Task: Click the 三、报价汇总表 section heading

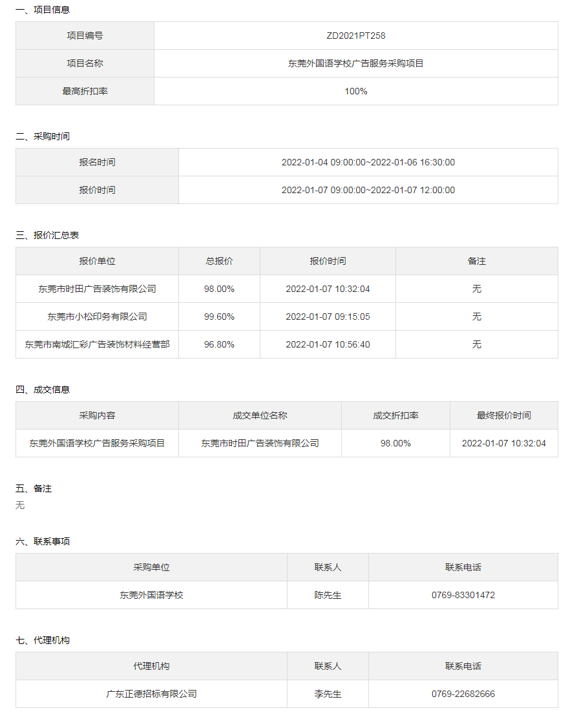Action: [x=47, y=235]
